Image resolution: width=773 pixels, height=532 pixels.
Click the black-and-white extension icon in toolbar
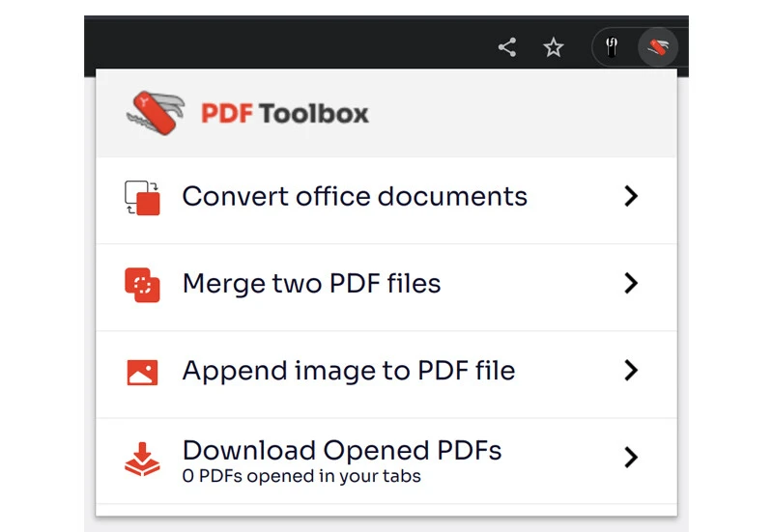[x=612, y=48]
